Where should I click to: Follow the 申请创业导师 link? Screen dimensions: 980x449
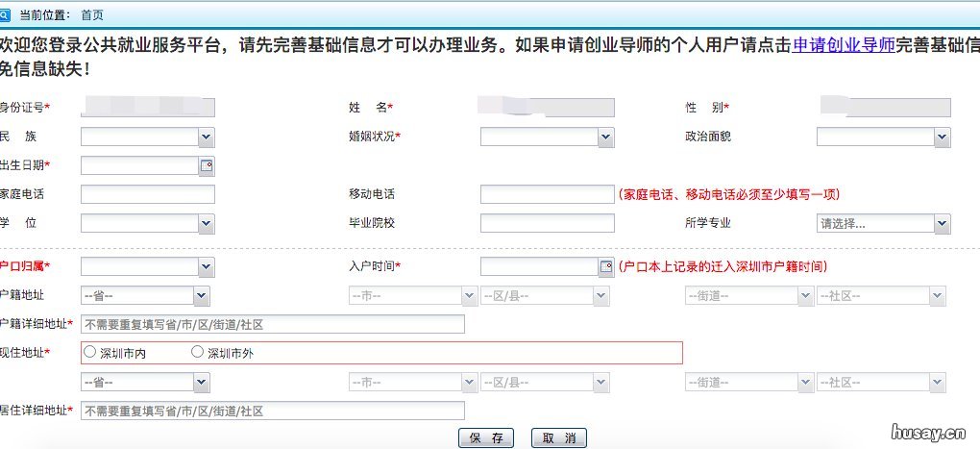click(844, 45)
